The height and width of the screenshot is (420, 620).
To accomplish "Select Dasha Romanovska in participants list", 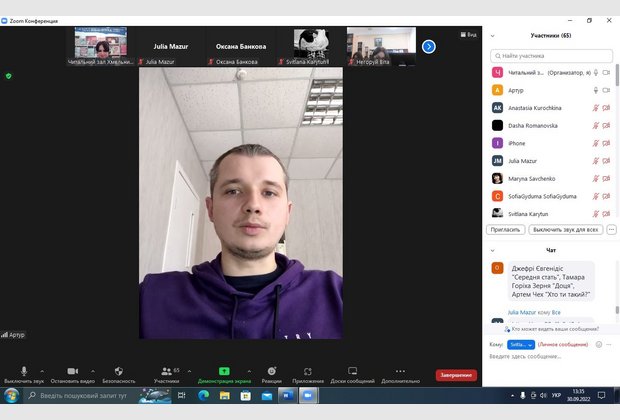I will click(551, 126).
